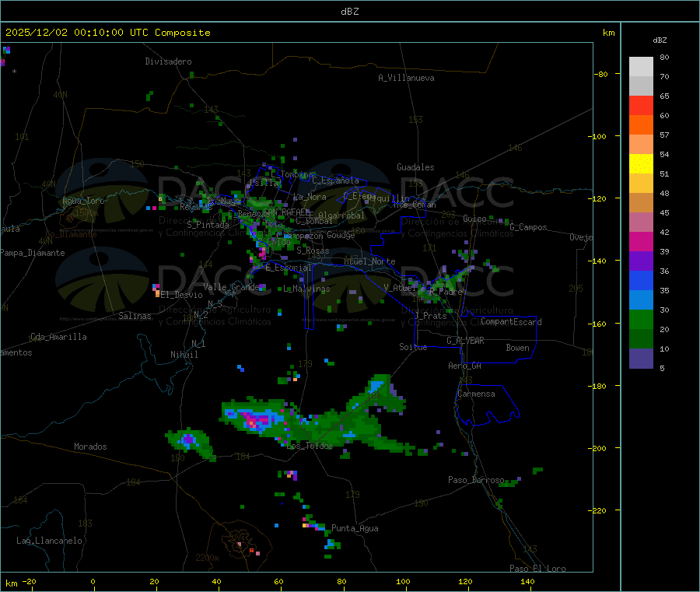Click the 140 km horizontal axis tick label
The width and height of the screenshot is (700, 592).
click(x=527, y=581)
